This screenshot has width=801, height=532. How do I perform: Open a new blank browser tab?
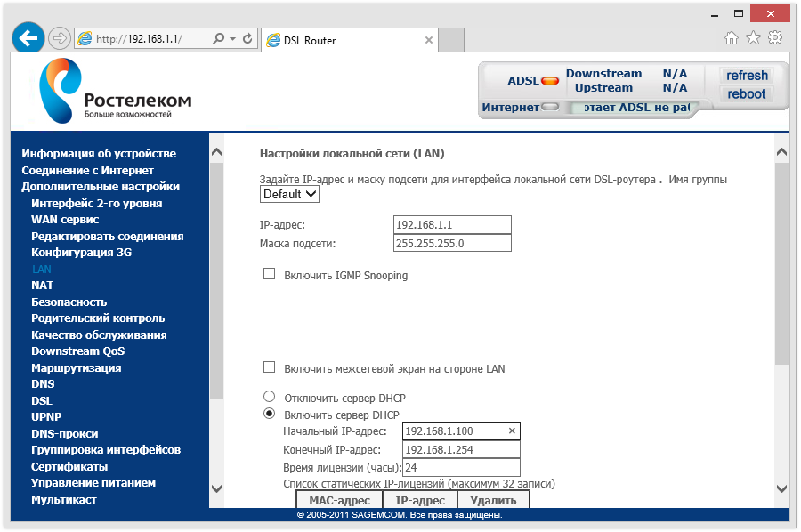pos(451,40)
